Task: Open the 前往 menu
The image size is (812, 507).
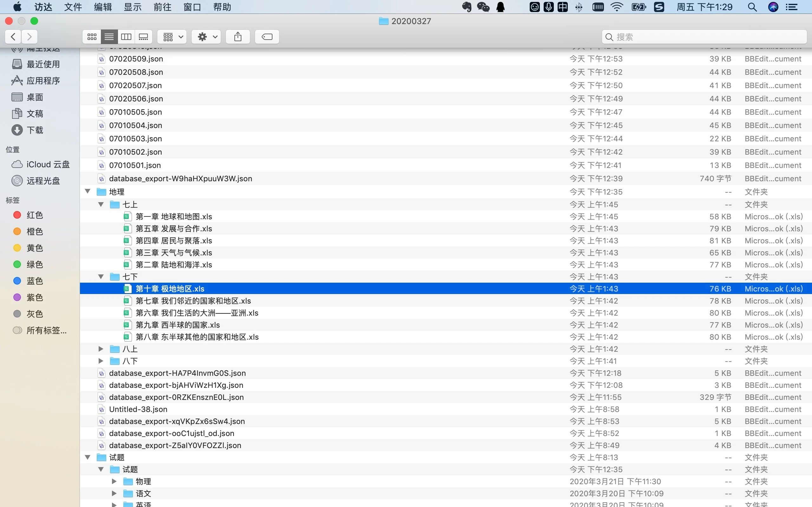Action: pos(162,7)
